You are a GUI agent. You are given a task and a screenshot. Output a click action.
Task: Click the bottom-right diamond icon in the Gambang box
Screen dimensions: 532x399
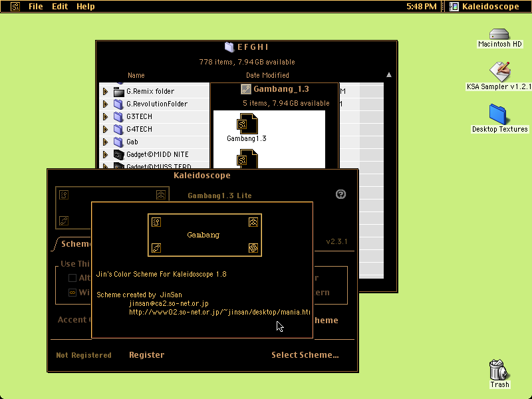tap(253, 248)
